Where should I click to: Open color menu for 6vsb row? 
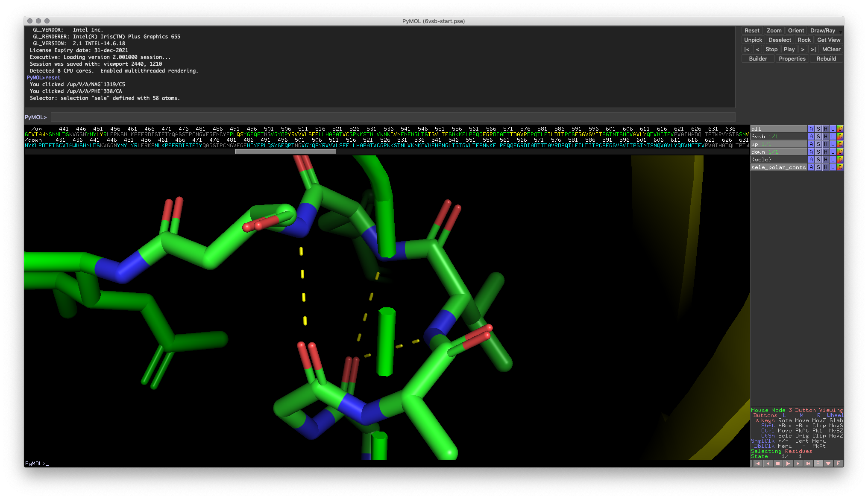(x=840, y=137)
